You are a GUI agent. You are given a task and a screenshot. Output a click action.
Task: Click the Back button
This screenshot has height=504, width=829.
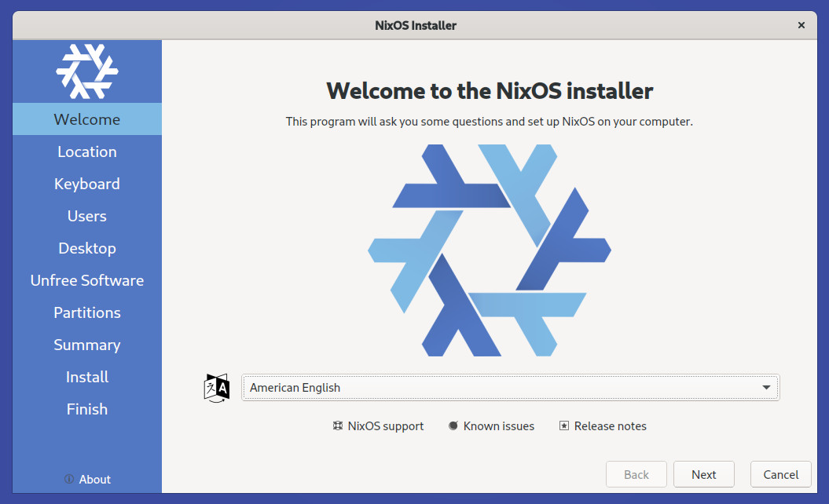coord(636,474)
